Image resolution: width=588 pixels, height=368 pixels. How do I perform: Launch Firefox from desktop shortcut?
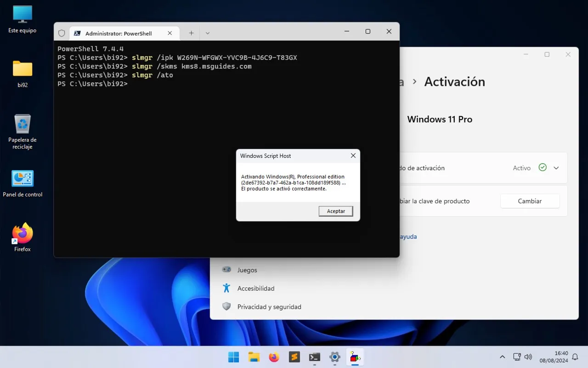point(23,237)
